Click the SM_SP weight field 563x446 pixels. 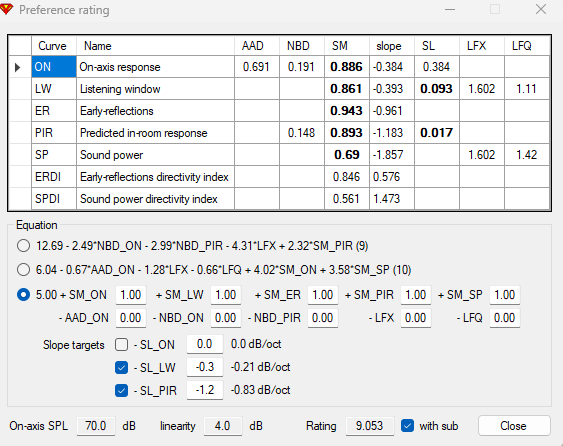tap(504, 295)
